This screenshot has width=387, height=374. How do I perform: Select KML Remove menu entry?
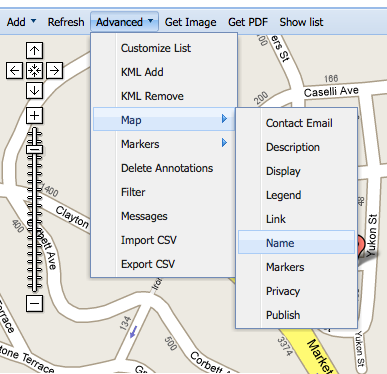(x=165, y=96)
